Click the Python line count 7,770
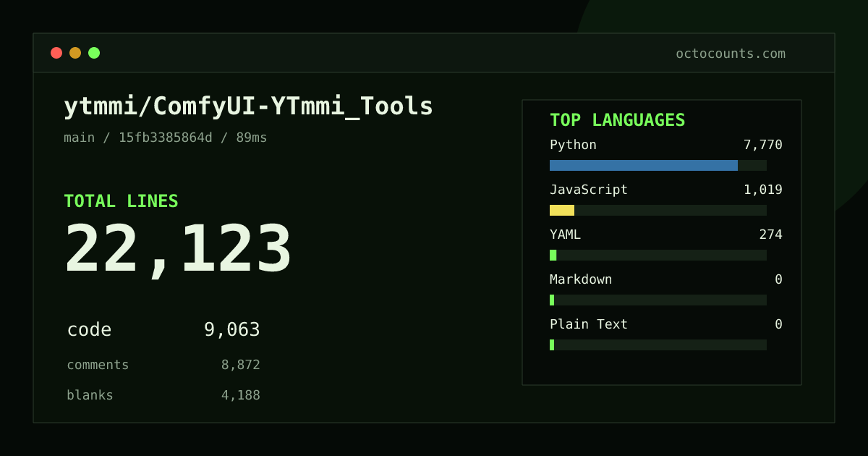The width and height of the screenshot is (868, 456). point(762,145)
